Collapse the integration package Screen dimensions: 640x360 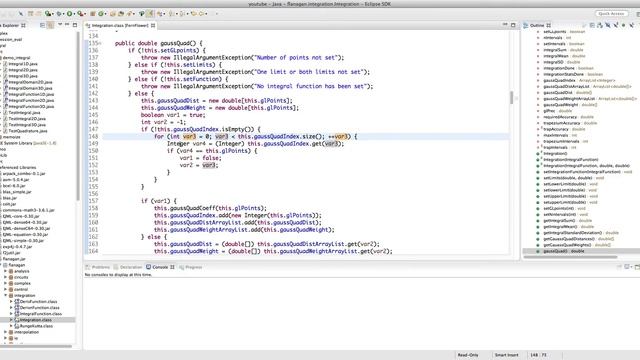pyautogui.click(x=6, y=296)
